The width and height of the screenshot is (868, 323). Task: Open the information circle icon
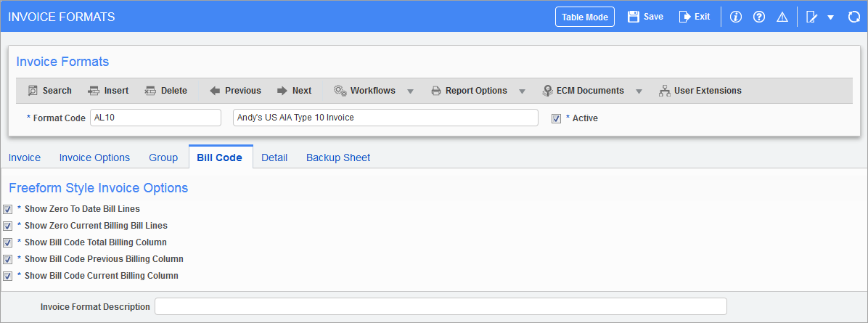pyautogui.click(x=736, y=17)
